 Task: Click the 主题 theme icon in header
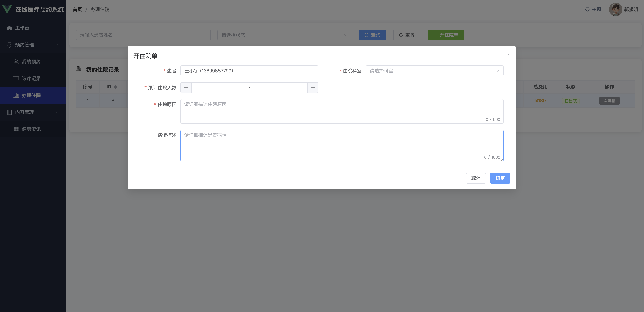pyautogui.click(x=587, y=9)
